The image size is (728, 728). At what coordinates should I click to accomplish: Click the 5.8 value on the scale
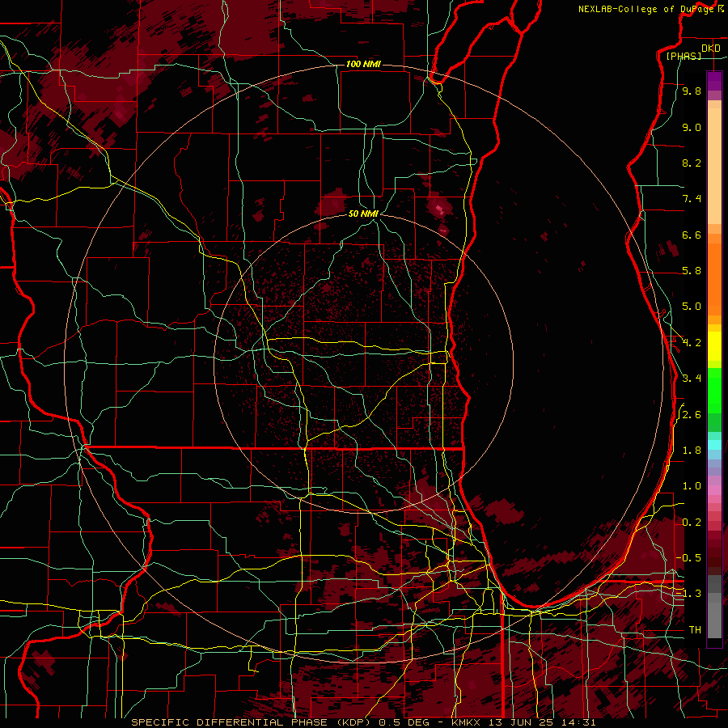(692, 271)
